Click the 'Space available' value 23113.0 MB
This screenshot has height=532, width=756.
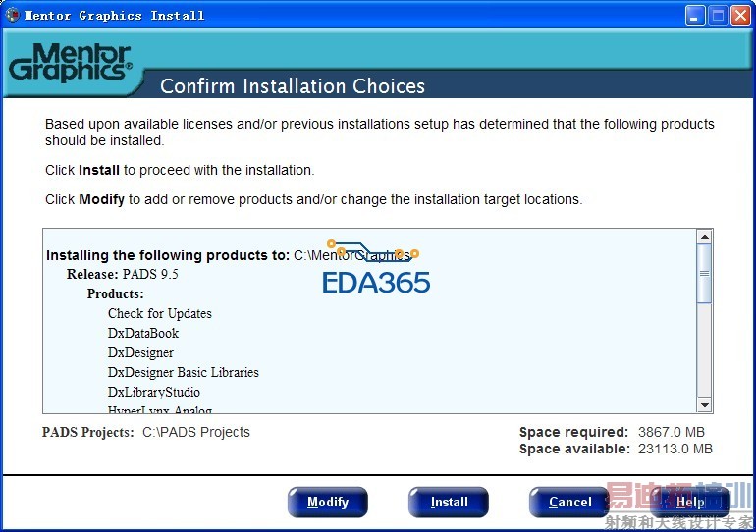675,450
